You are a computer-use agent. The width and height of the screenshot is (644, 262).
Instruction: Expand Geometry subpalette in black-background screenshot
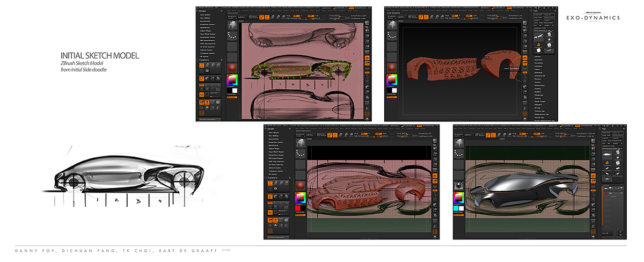(x=538, y=60)
